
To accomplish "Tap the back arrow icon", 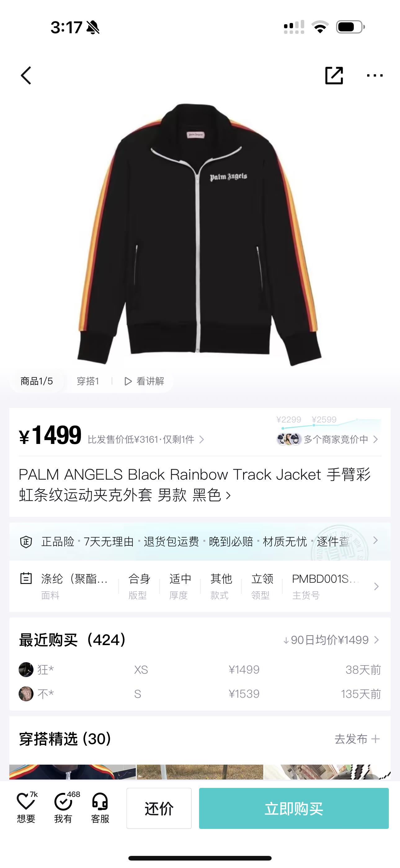I will tap(26, 75).
